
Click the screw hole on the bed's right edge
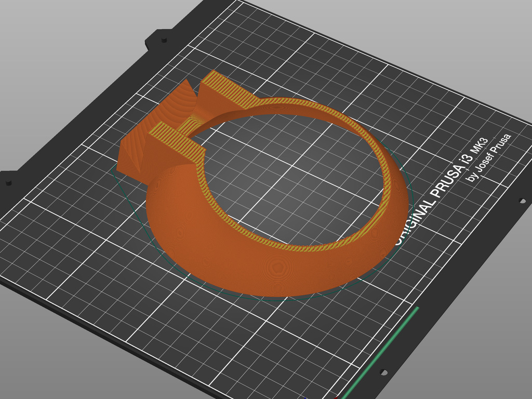point(522,201)
